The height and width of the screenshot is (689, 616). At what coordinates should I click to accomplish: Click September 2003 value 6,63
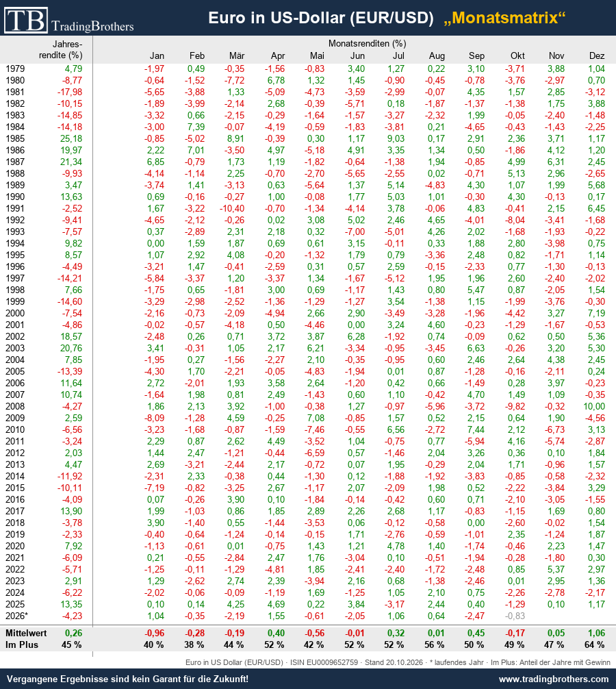476,348
